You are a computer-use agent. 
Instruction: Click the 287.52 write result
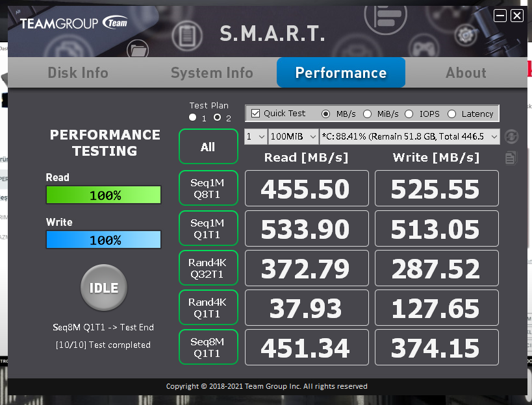click(437, 268)
